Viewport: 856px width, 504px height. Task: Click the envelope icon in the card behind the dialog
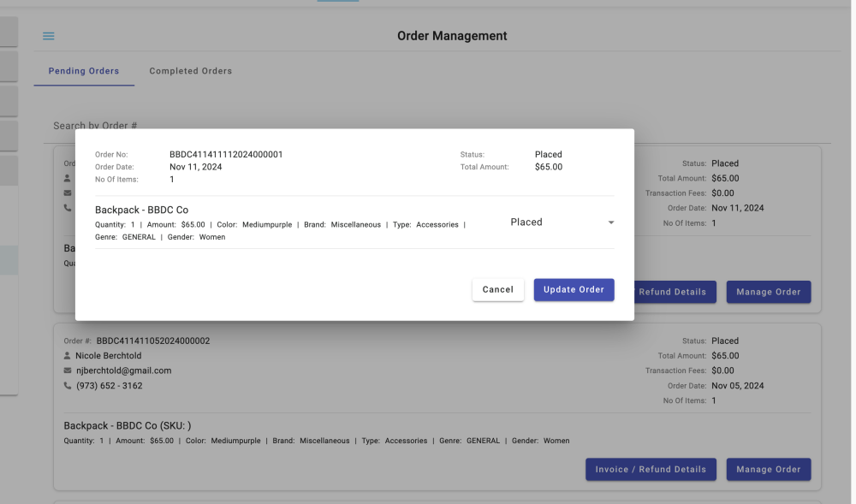point(68,193)
